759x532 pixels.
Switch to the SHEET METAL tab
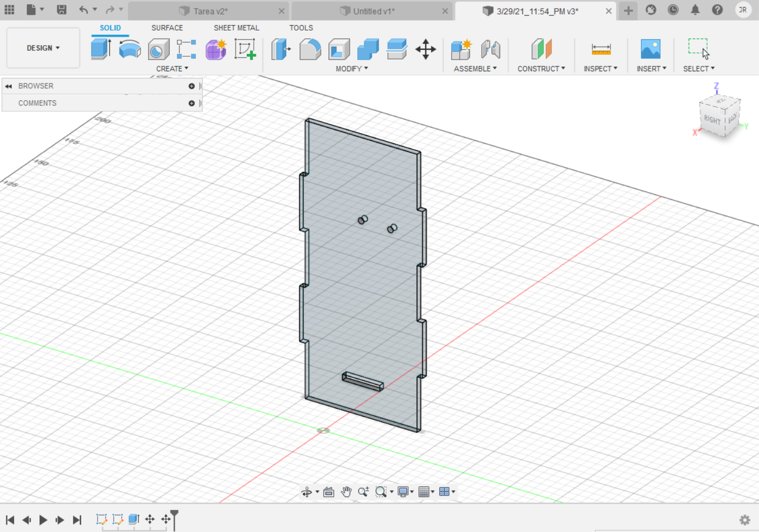[x=237, y=28]
